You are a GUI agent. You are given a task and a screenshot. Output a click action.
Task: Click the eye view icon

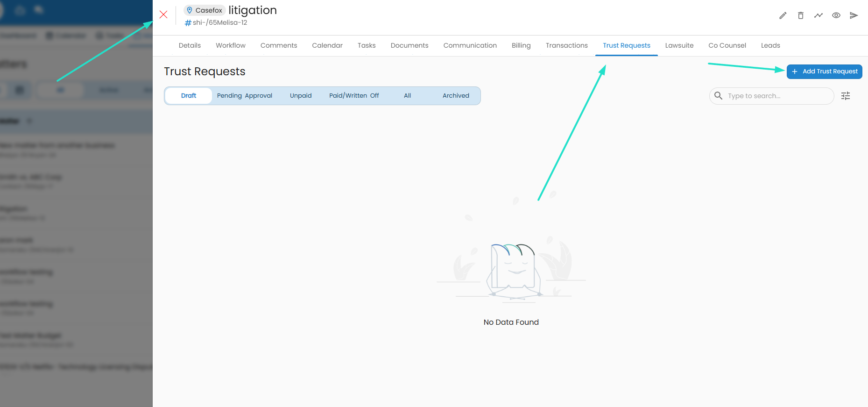836,15
